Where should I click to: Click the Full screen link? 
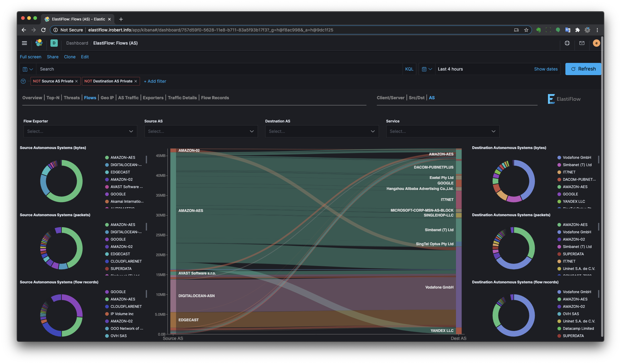click(x=31, y=57)
